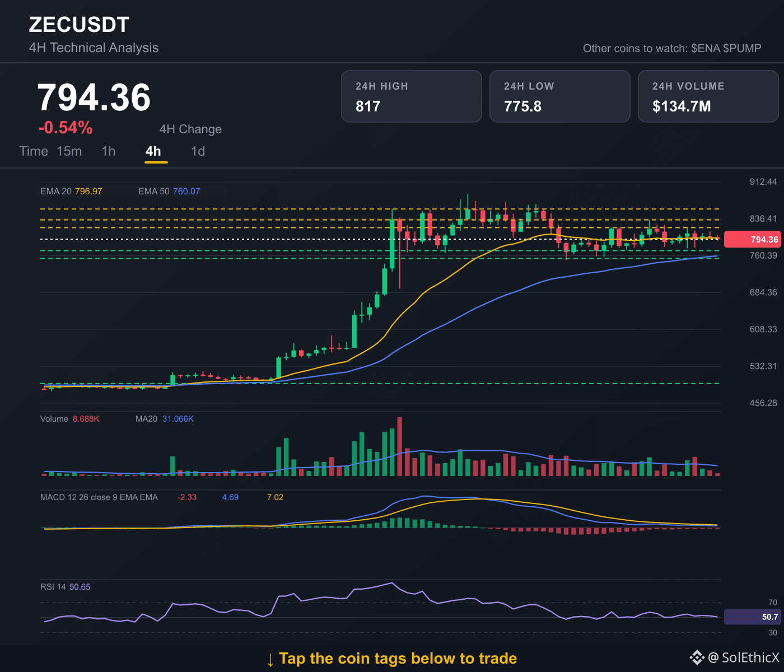Click the RSI 70 level label
The image size is (784, 672).
(x=773, y=603)
